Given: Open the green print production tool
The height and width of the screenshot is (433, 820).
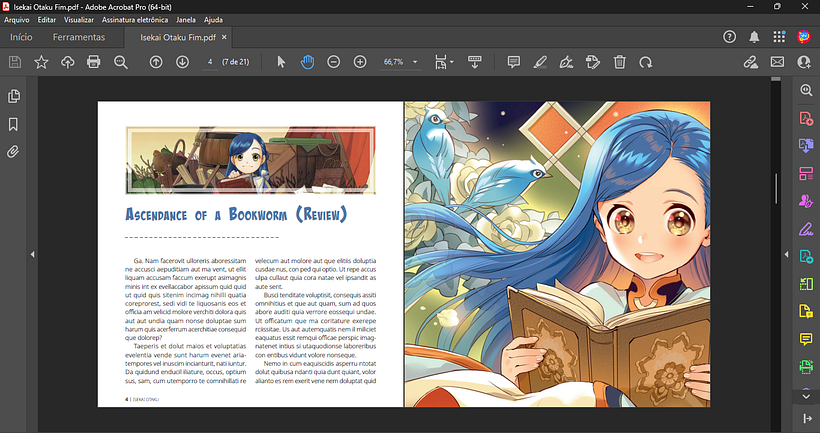Looking at the screenshot, I should 806,367.
